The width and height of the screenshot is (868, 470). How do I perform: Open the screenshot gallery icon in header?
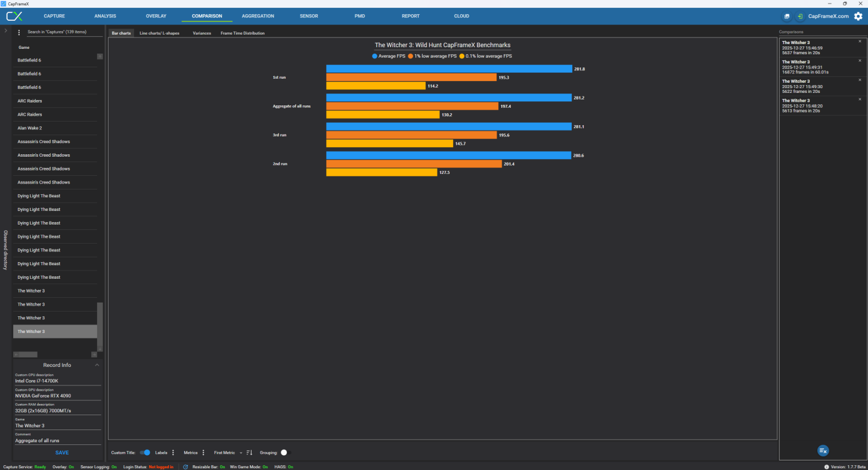coord(786,16)
